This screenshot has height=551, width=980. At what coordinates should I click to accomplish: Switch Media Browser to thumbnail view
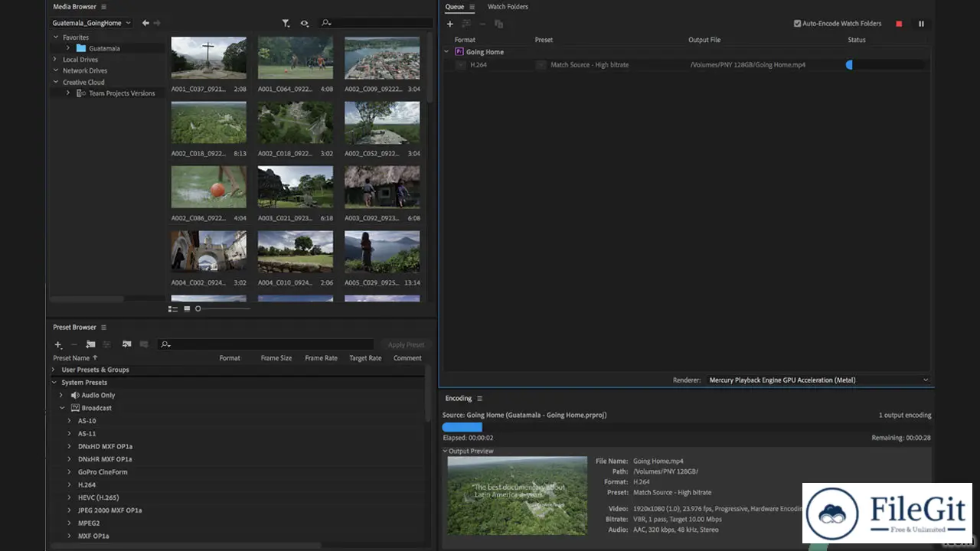pos(187,308)
